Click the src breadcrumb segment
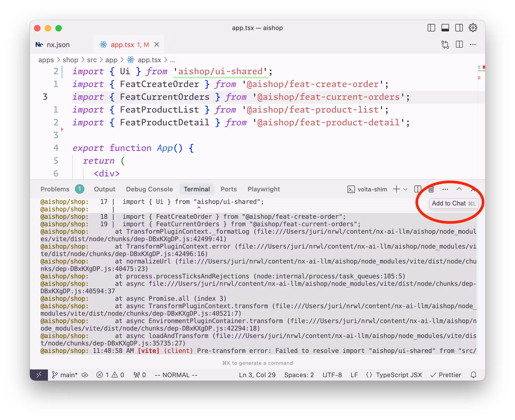The image size is (515, 420). tap(92, 60)
